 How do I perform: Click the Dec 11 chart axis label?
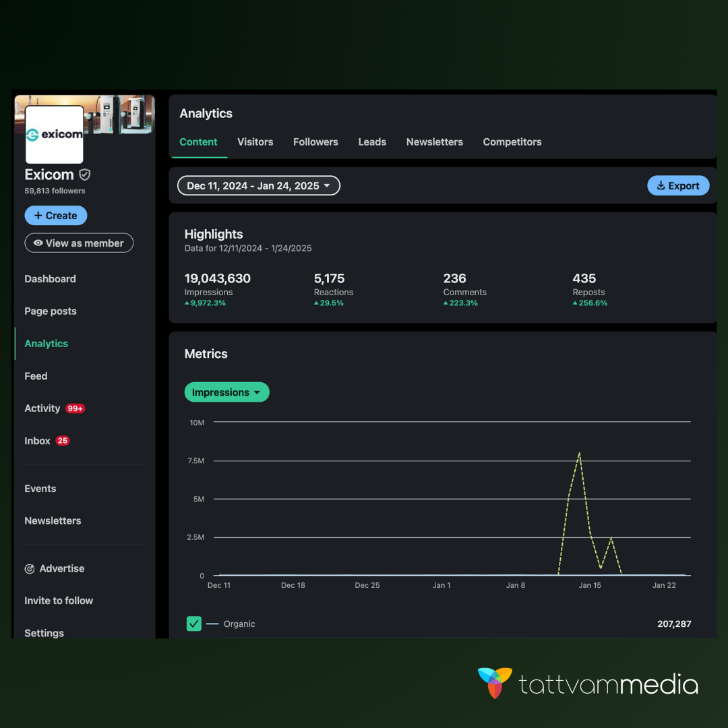(x=218, y=586)
